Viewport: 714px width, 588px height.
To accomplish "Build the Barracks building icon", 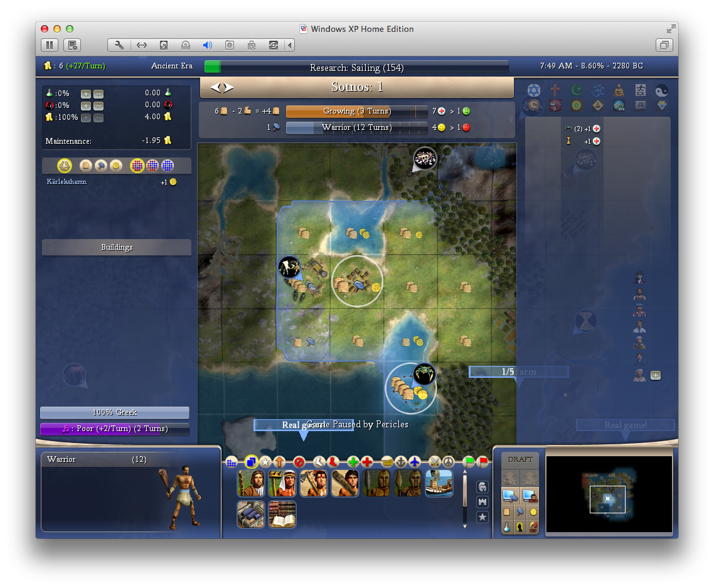I will pyautogui.click(x=251, y=515).
